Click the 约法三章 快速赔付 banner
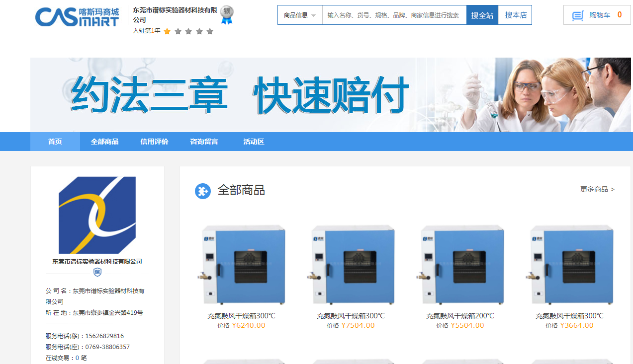 click(x=240, y=94)
